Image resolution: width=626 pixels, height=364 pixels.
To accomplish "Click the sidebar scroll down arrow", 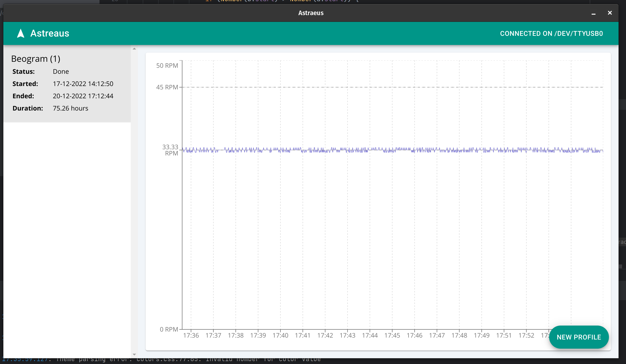I will pyautogui.click(x=134, y=355).
